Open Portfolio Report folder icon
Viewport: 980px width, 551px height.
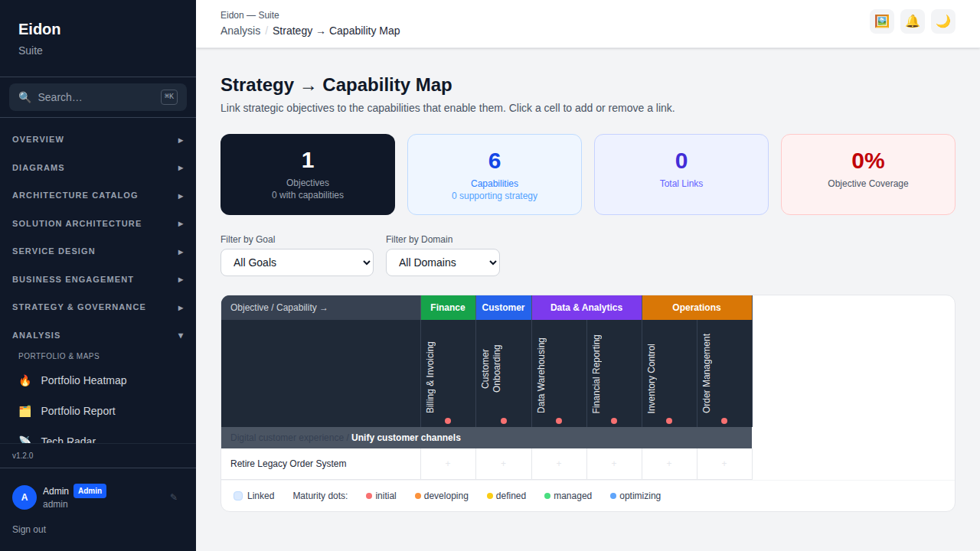point(25,411)
